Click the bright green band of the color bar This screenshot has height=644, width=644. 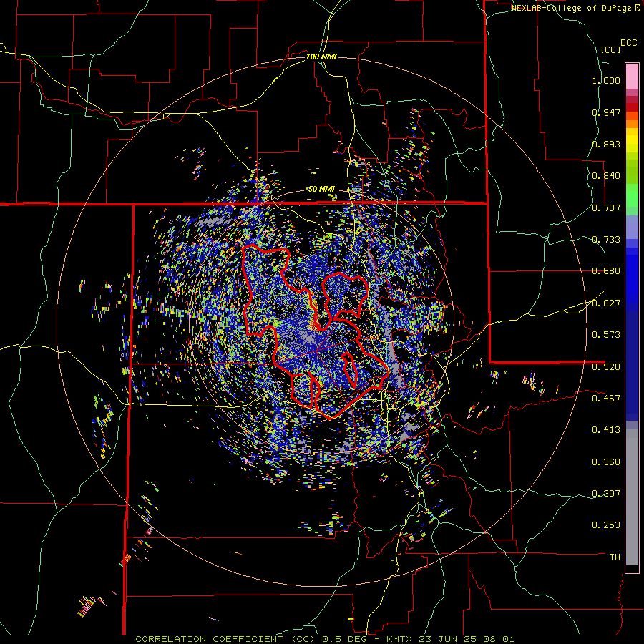coord(632,195)
